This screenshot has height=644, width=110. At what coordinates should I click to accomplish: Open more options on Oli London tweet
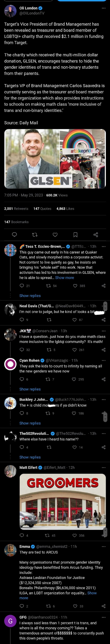point(103,8)
